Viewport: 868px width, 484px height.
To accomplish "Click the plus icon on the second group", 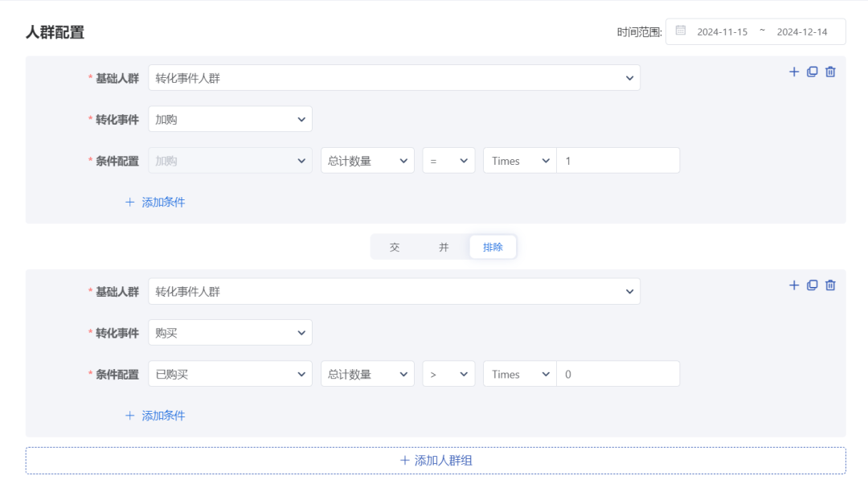I will (x=793, y=285).
